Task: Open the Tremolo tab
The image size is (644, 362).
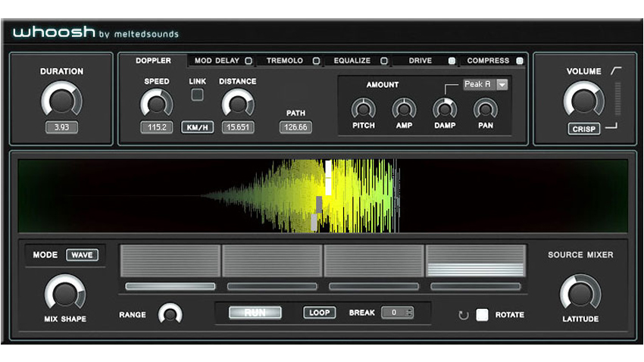Action: click(285, 61)
